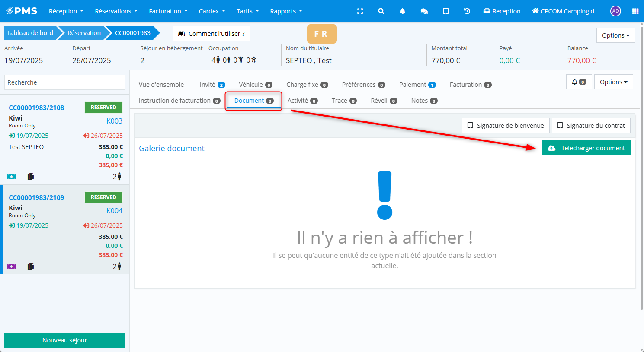Expand the top-right Options dropdown
Screen dimensions: 644x352
615,35
